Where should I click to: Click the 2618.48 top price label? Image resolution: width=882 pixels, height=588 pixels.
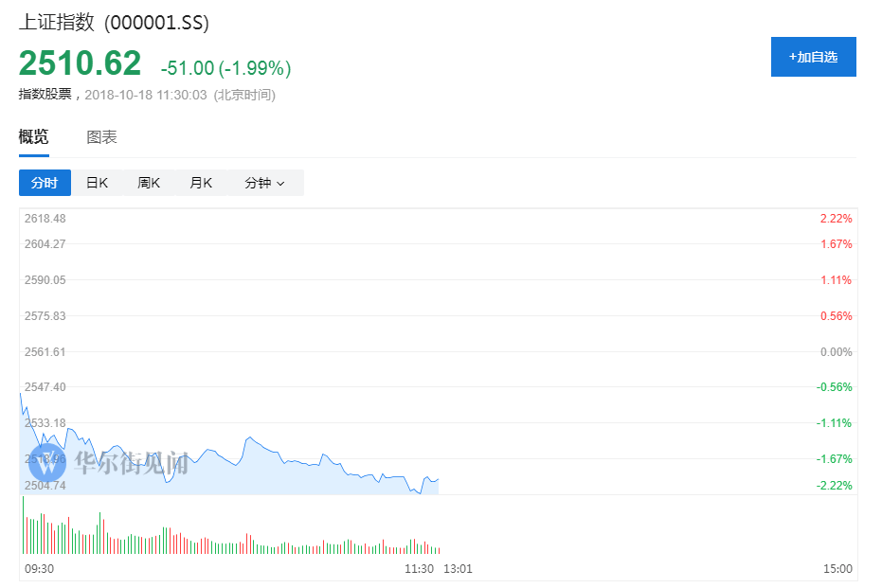pos(45,219)
